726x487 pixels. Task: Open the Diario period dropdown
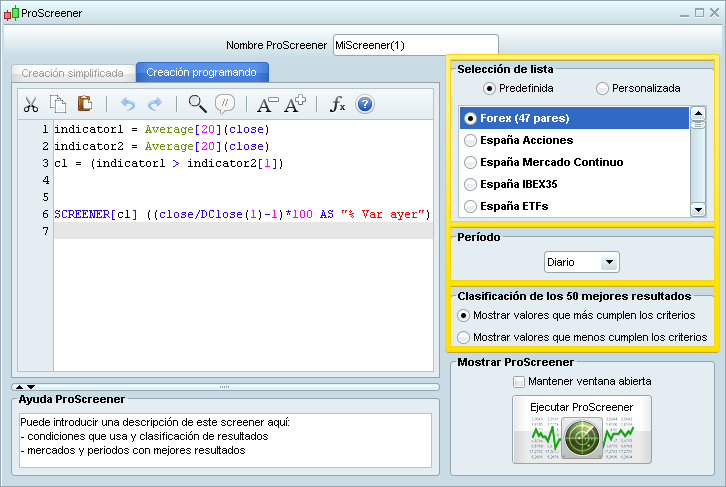[608, 262]
